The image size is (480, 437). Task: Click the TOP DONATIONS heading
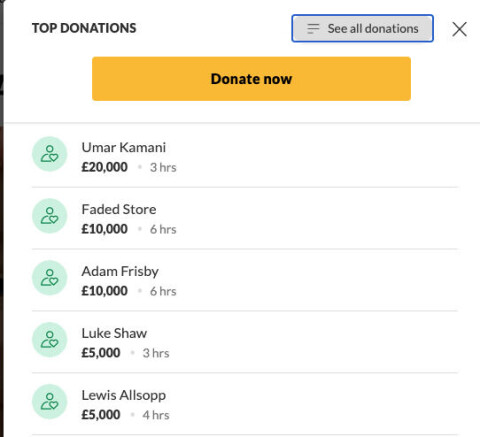(x=84, y=28)
